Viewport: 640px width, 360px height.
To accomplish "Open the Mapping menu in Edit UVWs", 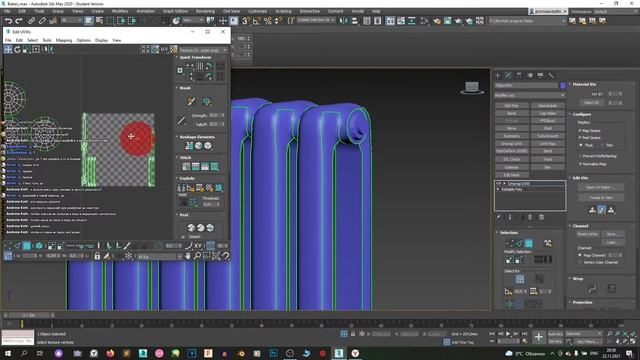I will tap(64, 40).
